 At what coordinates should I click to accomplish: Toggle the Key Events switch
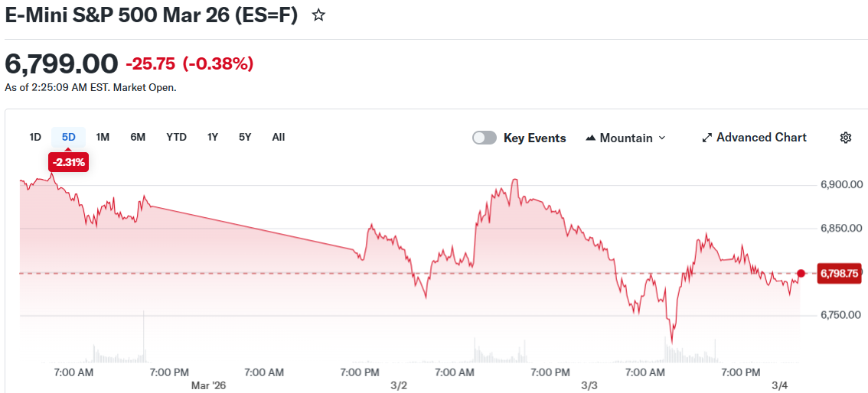coord(485,138)
